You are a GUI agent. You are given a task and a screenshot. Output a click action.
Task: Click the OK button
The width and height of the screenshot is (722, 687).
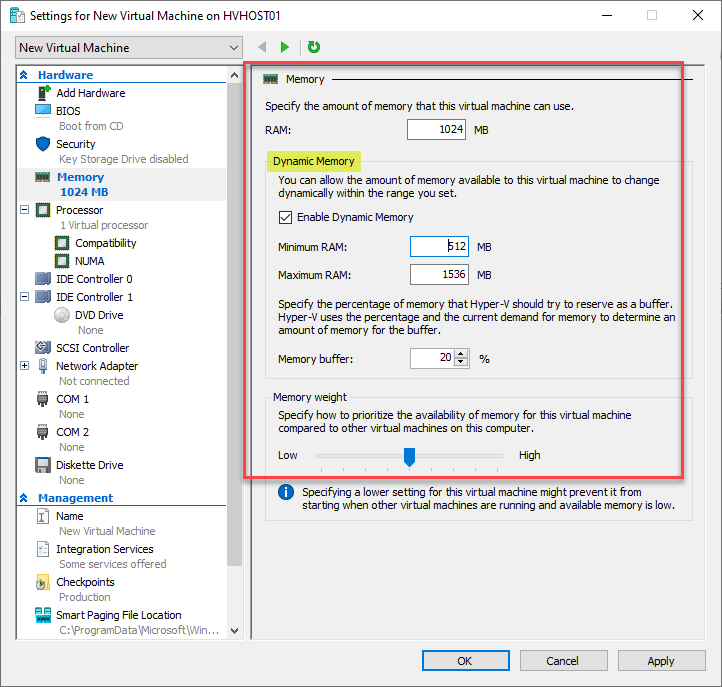click(466, 661)
